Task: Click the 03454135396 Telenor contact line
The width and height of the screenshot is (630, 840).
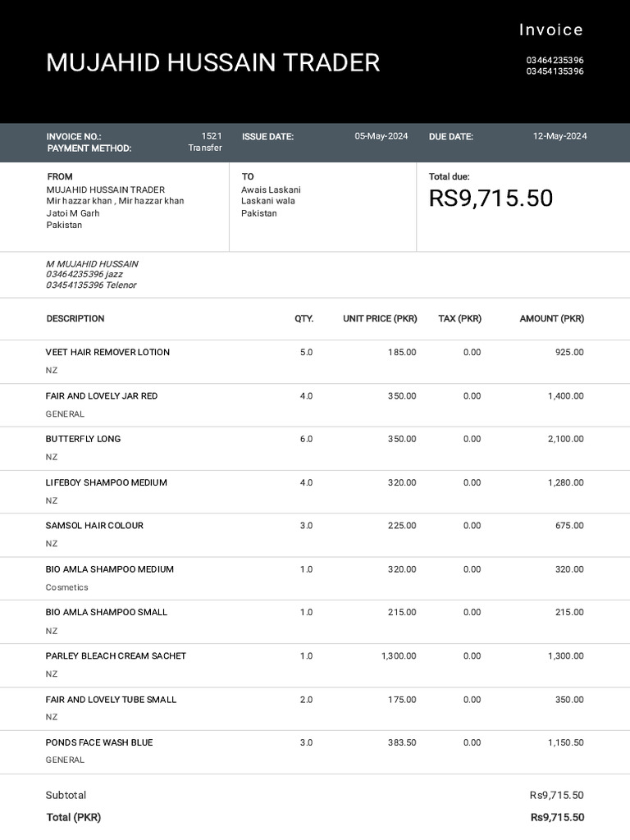Action: pos(91,285)
